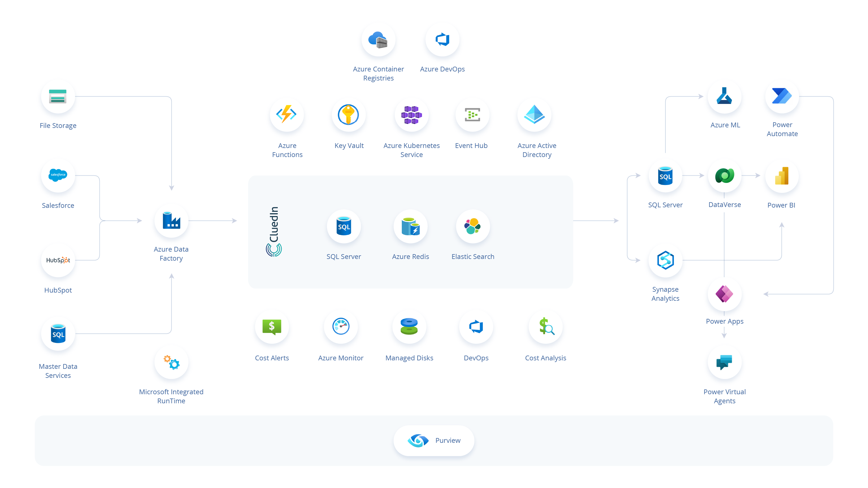Click the HubSpot logo icon
868x488 pixels.
(58, 260)
